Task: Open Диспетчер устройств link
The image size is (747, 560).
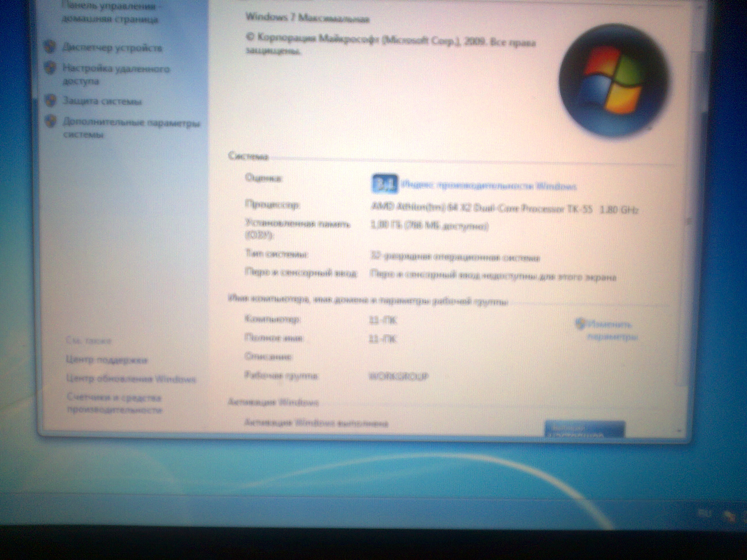Action: tap(112, 48)
